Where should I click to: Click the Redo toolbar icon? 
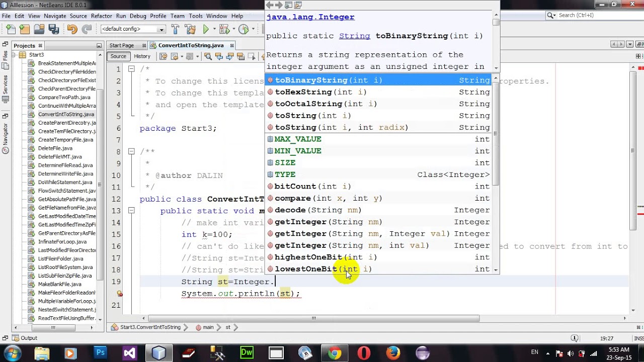(x=87, y=29)
